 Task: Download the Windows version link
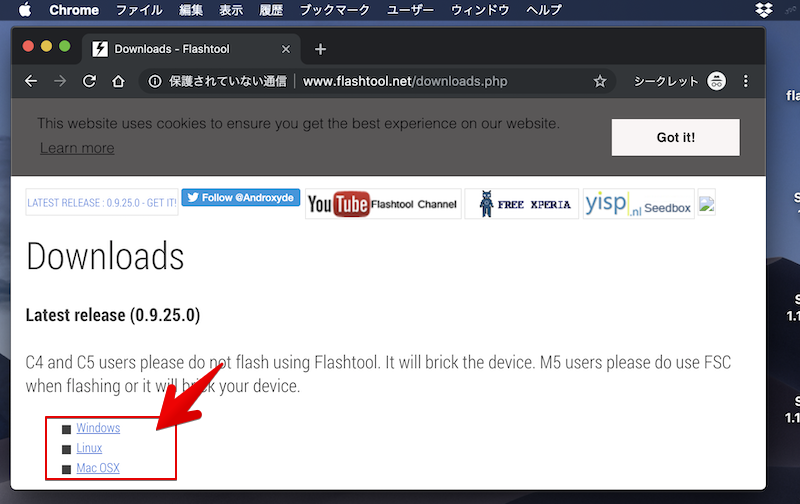point(98,428)
